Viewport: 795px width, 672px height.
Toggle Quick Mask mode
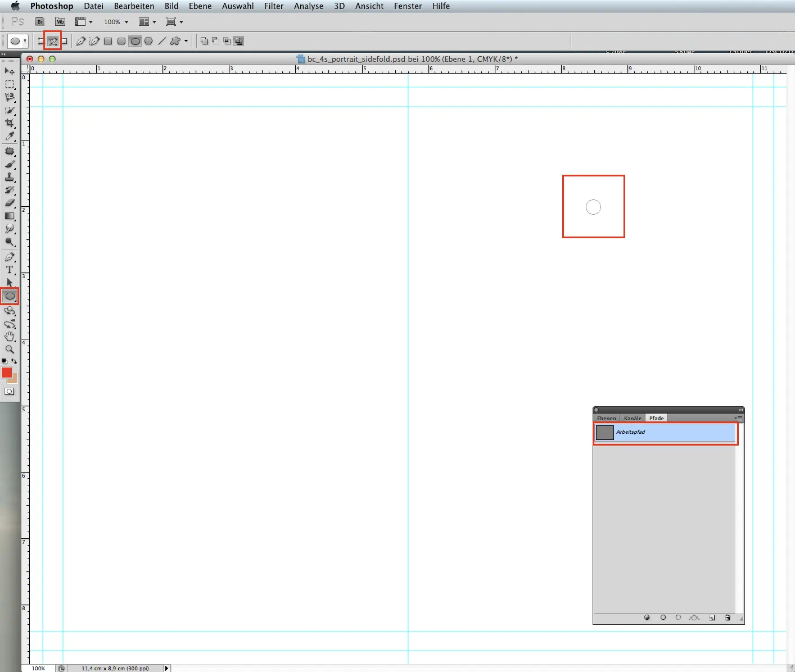pyautogui.click(x=10, y=392)
